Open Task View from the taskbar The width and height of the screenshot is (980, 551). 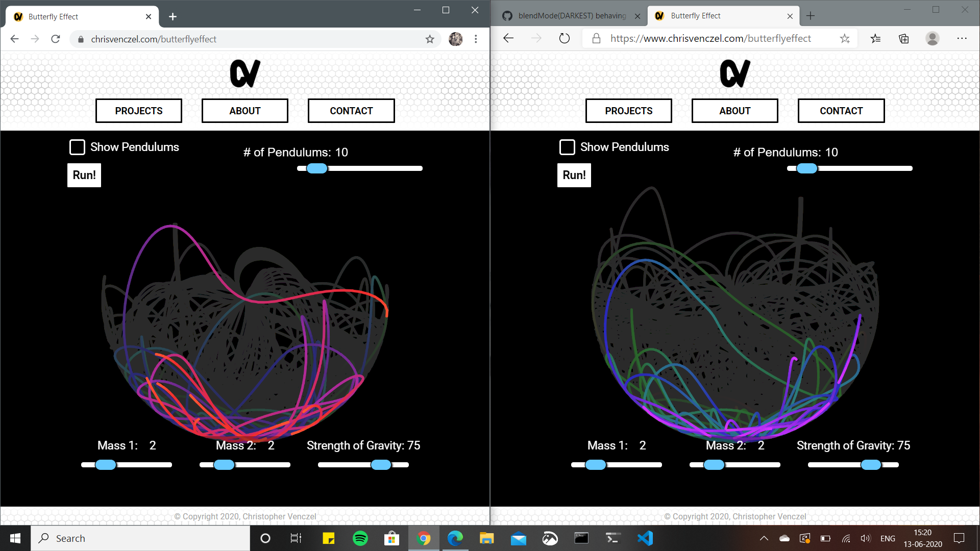296,538
